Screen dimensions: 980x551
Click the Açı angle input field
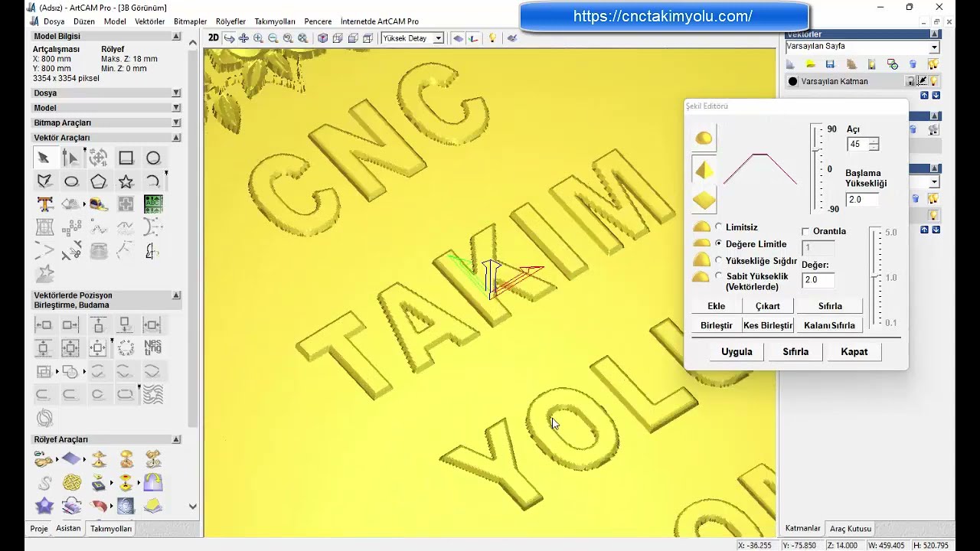[857, 144]
